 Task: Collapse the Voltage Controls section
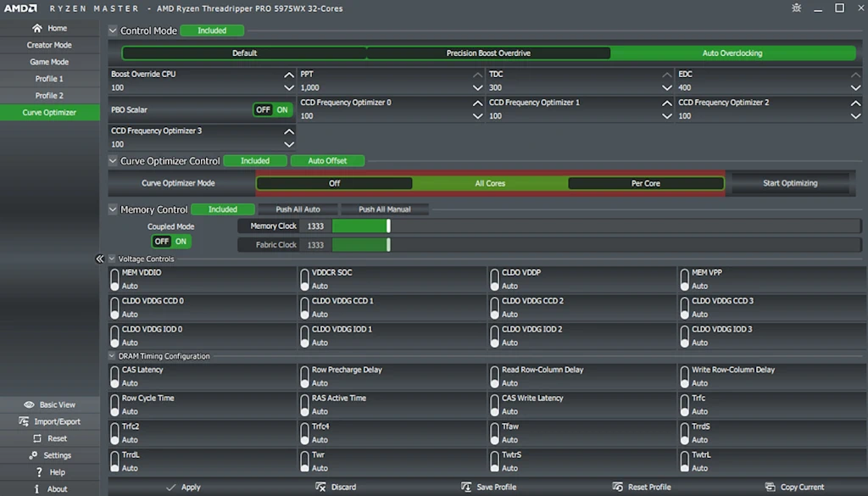click(x=112, y=259)
